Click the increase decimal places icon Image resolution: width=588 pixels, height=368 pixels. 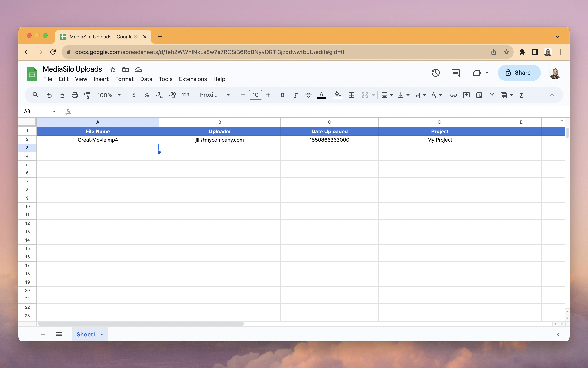coord(173,95)
